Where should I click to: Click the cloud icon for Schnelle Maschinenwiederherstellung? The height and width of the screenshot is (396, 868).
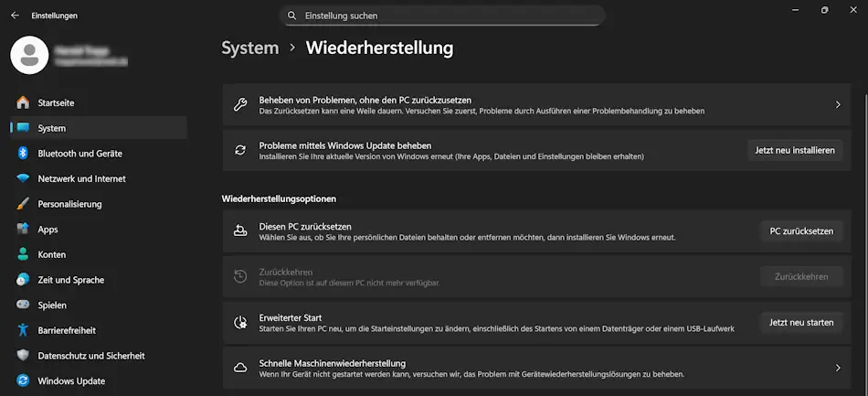click(x=240, y=368)
